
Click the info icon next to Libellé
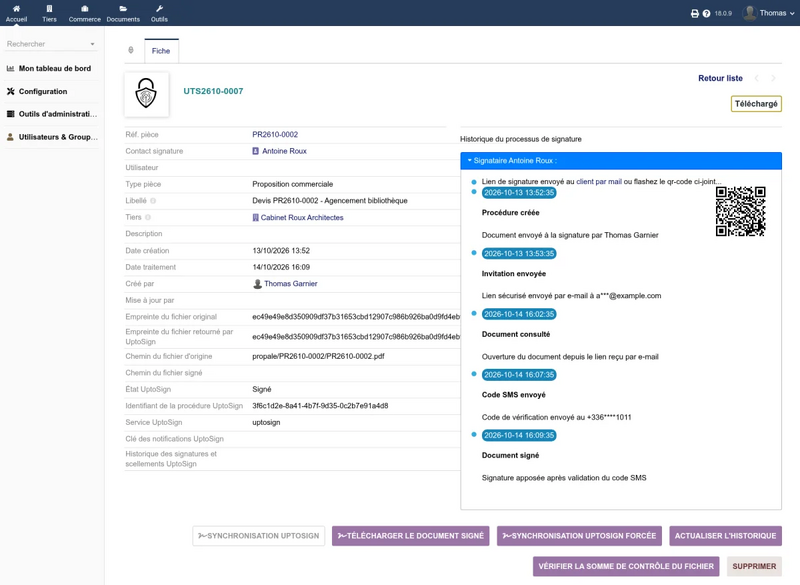coord(153,201)
